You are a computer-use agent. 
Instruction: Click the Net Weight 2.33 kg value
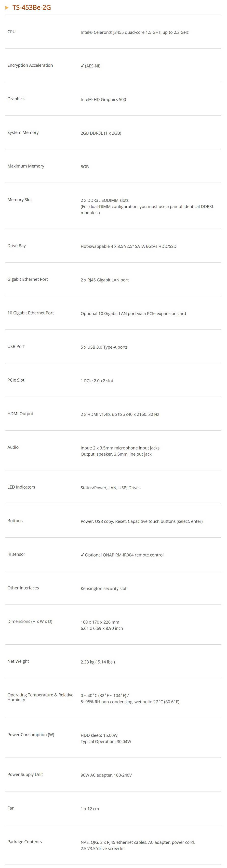97,662
